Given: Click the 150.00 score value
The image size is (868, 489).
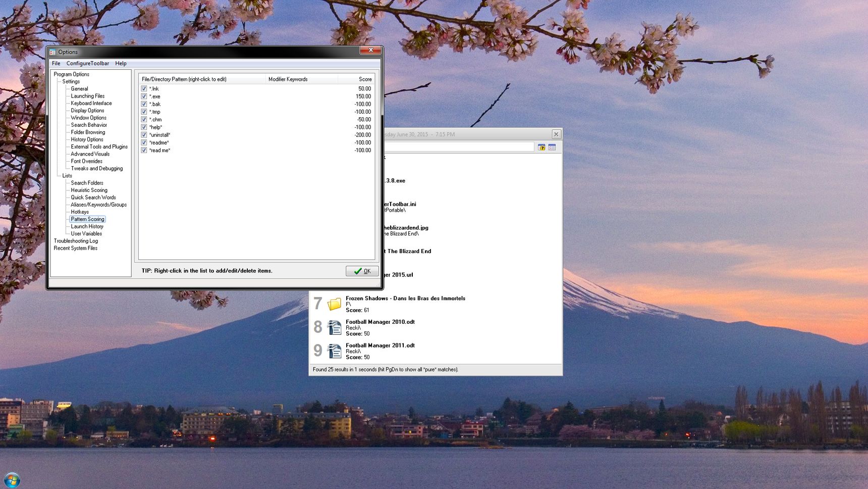Looking at the screenshot, I should pyautogui.click(x=363, y=96).
